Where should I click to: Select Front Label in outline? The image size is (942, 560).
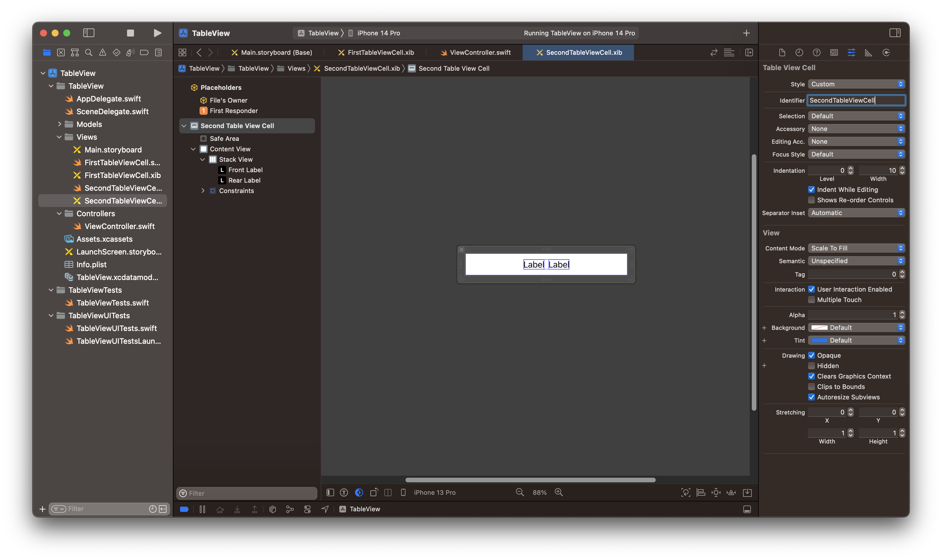(245, 170)
